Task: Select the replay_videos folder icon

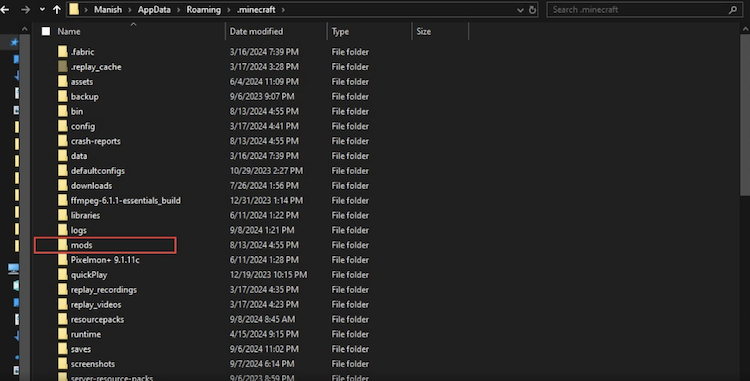Action: 63,304
